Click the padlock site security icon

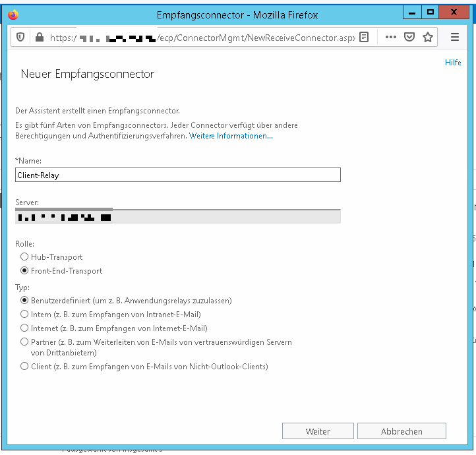[x=38, y=38]
